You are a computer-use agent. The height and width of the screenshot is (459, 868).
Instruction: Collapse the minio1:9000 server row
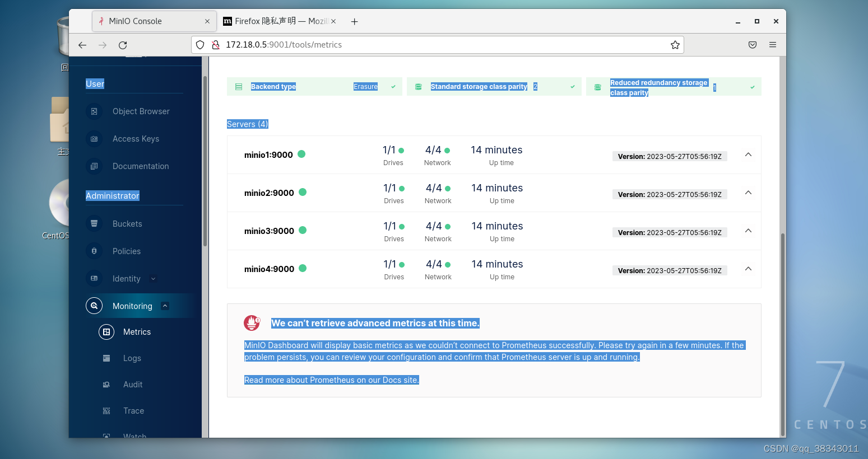pos(748,154)
